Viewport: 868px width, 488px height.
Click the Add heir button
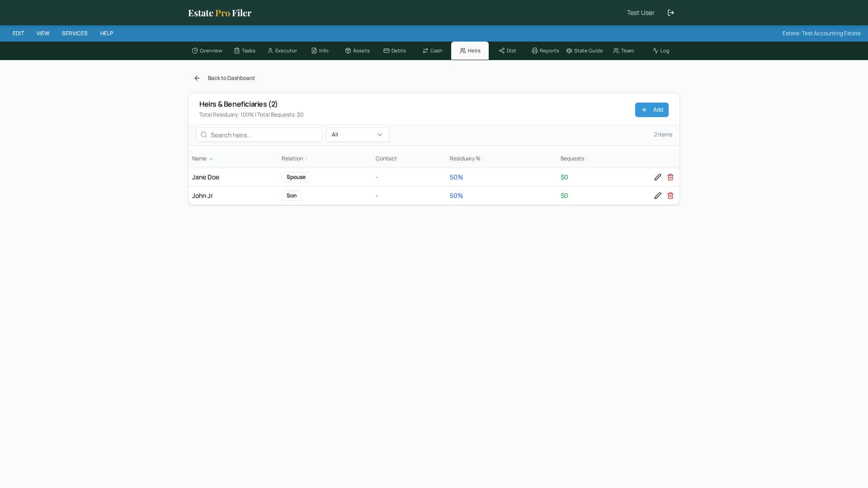point(651,110)
